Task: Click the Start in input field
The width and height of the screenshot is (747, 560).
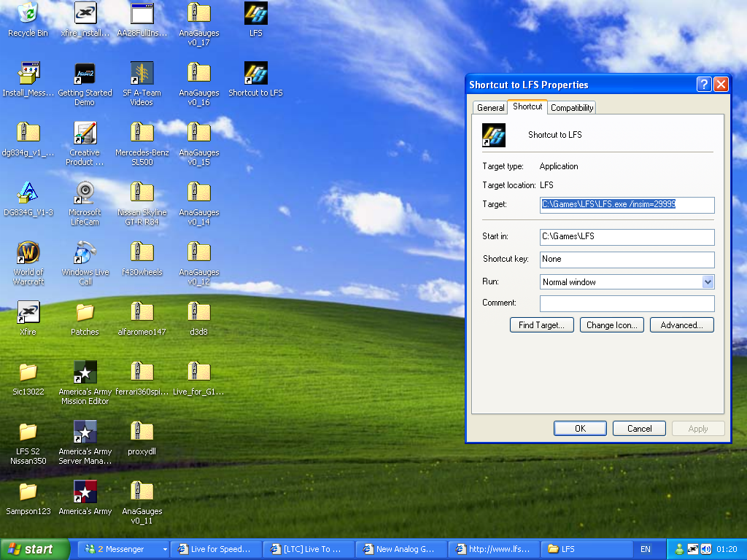Action: (x=627, y=237)
